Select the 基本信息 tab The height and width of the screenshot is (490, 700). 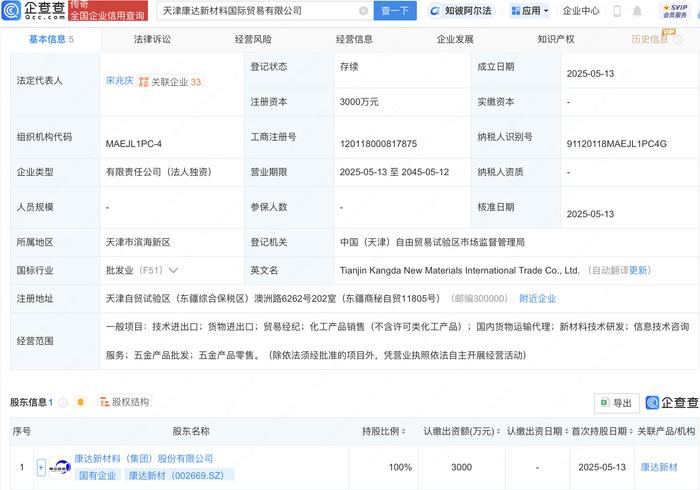(x=51, y=39)
